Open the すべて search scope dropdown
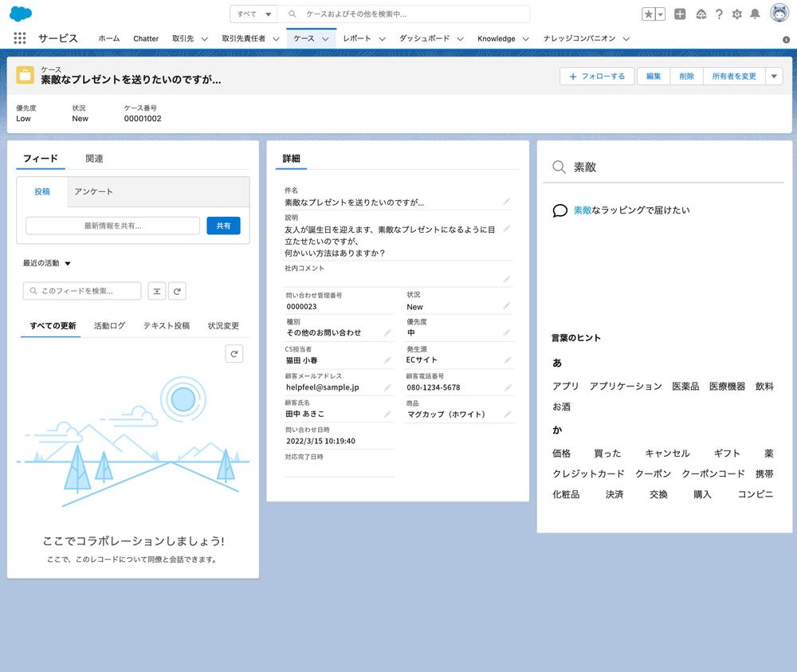This screenshot has width=797, height=672. click(x=254, y=14)
